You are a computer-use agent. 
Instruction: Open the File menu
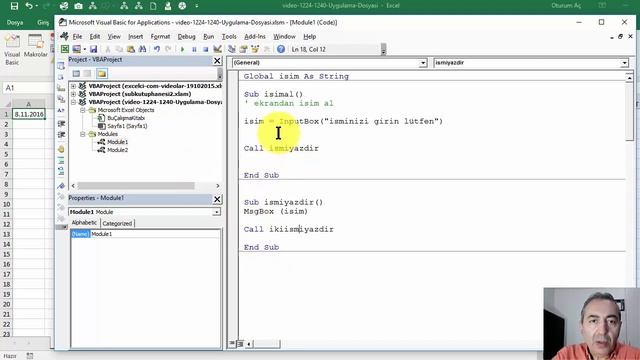[x=77, y=37]
